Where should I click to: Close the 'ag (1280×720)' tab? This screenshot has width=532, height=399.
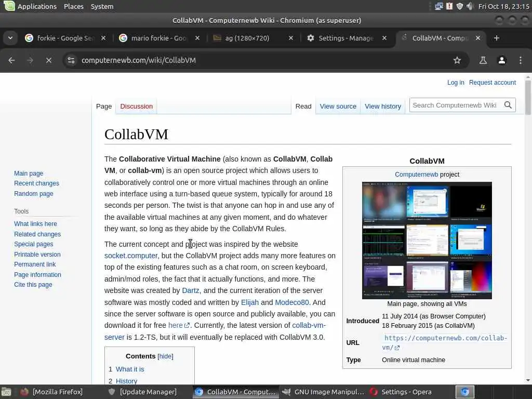coord(291,38)
